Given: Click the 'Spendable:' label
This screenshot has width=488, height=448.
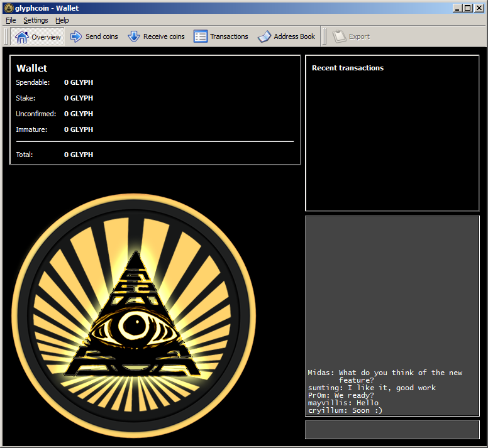Looking at the screenshot, I should point(33,82).
